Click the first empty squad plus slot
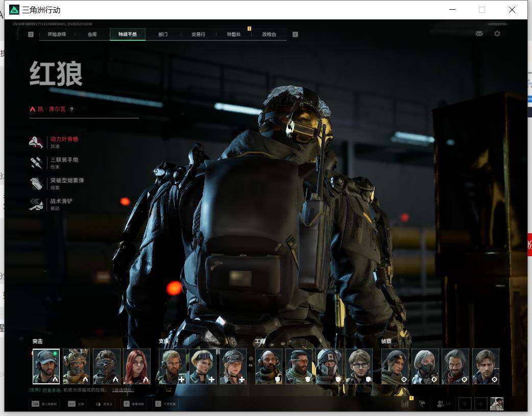This screenshot has height=416, width=532. click(x=465, y=404)
